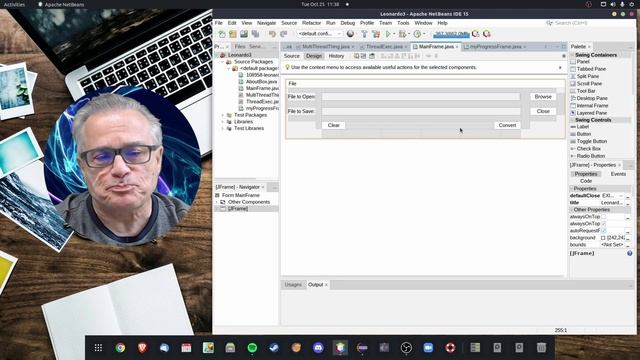Open the Navigate menu
Screen dimensions: 640x360
[267, 23]
